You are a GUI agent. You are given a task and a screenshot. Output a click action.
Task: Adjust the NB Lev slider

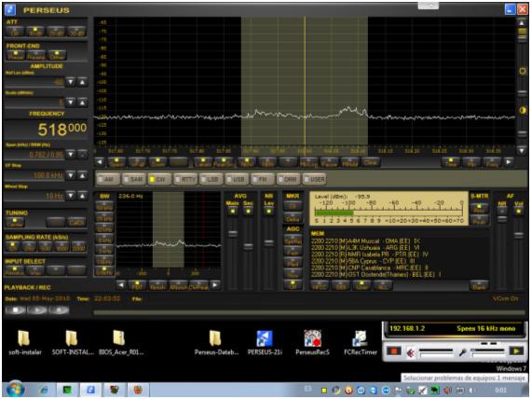click(268, 242)
